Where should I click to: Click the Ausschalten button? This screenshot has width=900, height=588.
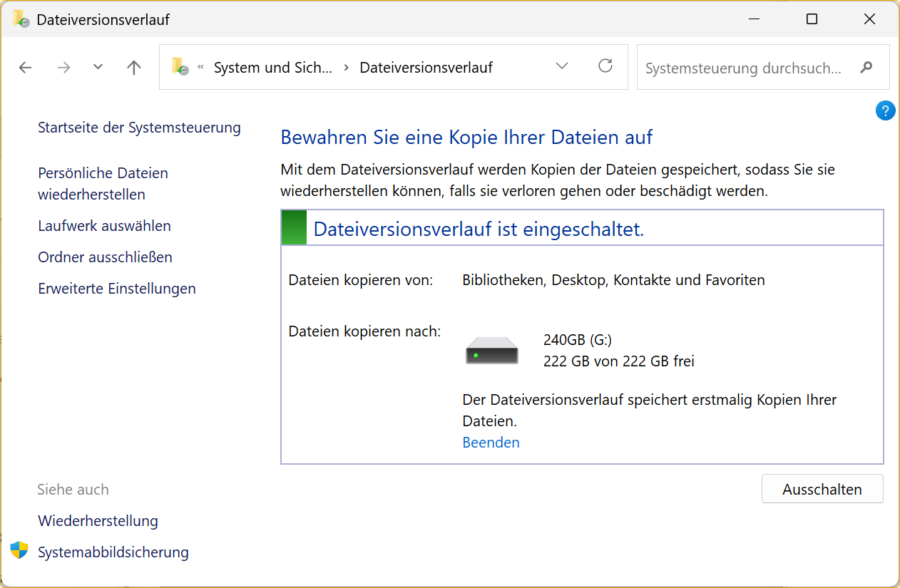pos(822,489)
